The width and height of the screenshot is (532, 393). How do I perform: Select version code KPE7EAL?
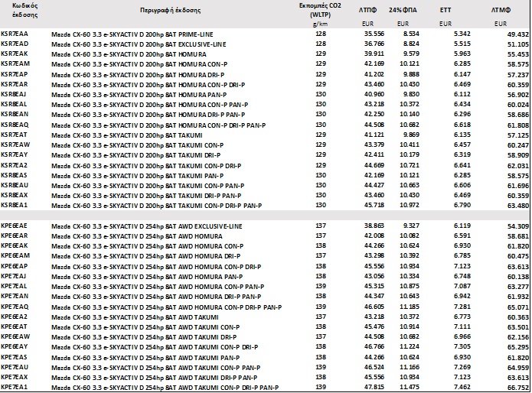(14, 286)
